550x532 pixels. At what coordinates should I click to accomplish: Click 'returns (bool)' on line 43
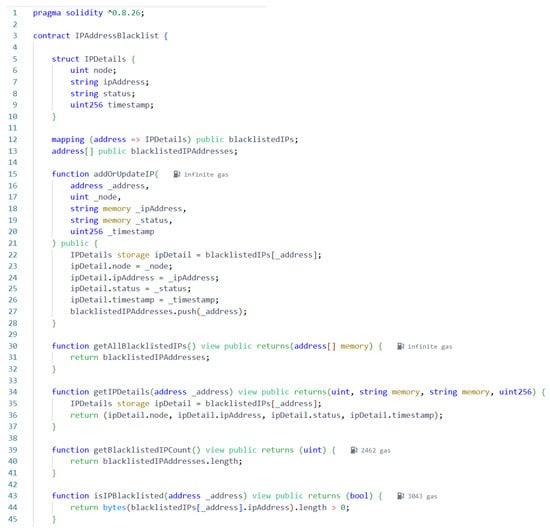[x=340, y=496]
